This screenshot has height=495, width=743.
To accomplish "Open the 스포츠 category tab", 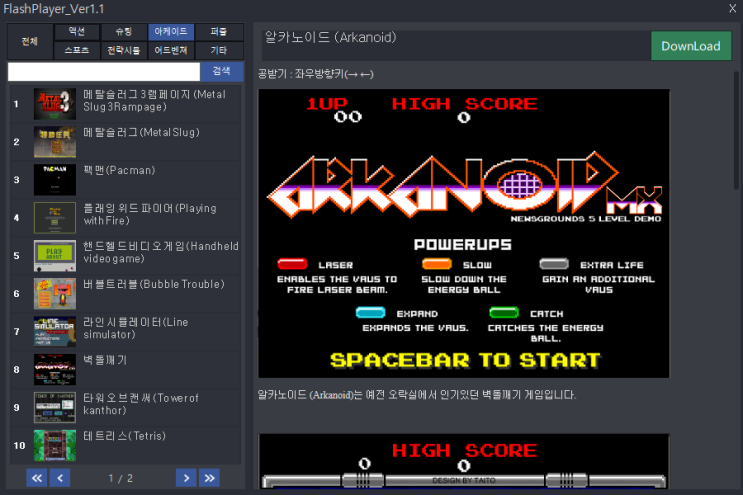I will 77,50.
